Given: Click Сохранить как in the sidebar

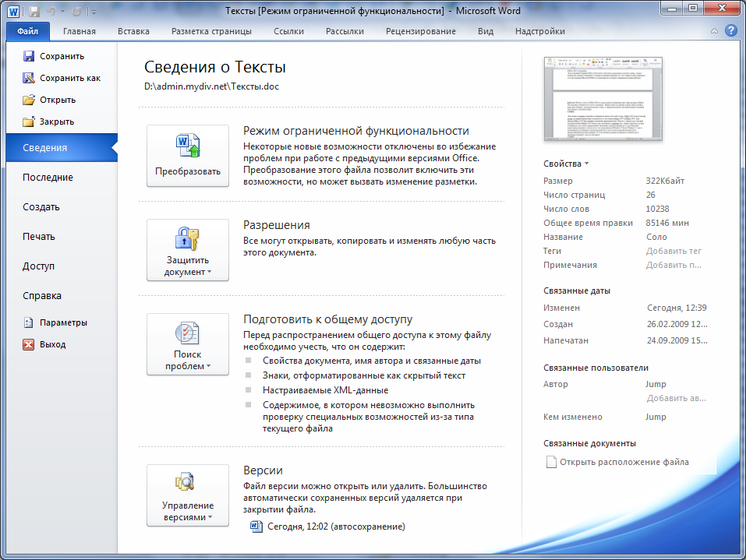Looking at the screenshot, I should 70,78.
